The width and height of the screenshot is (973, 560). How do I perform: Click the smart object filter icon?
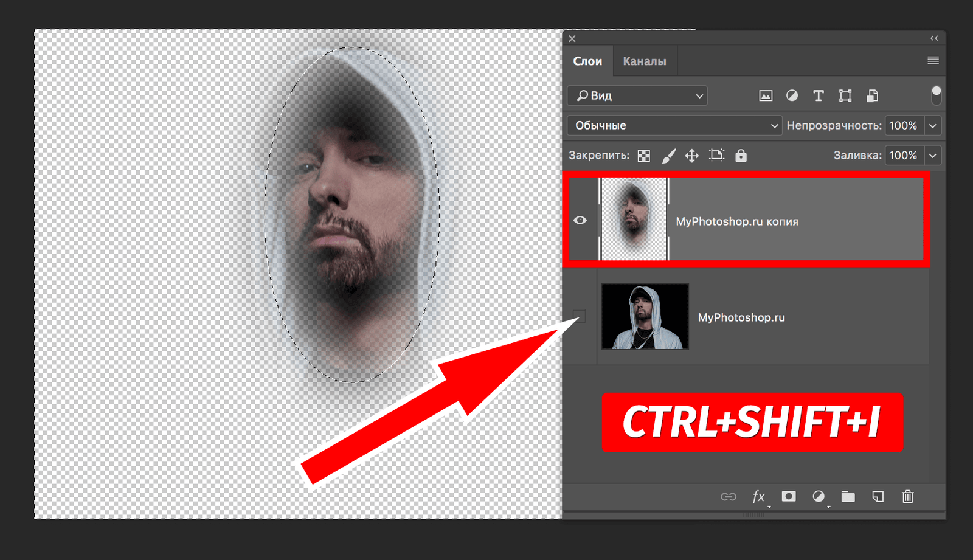[x=872, y=95]
